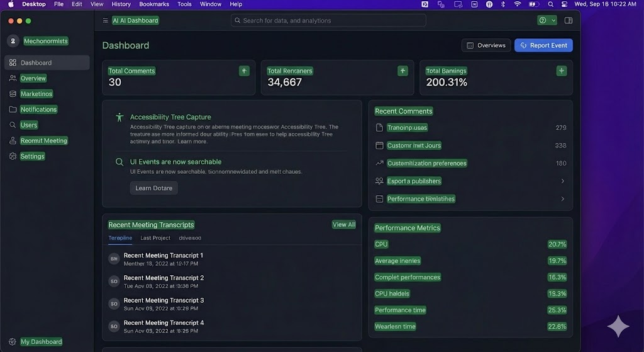
Task: Click the search for data input field
Action: 328,21
